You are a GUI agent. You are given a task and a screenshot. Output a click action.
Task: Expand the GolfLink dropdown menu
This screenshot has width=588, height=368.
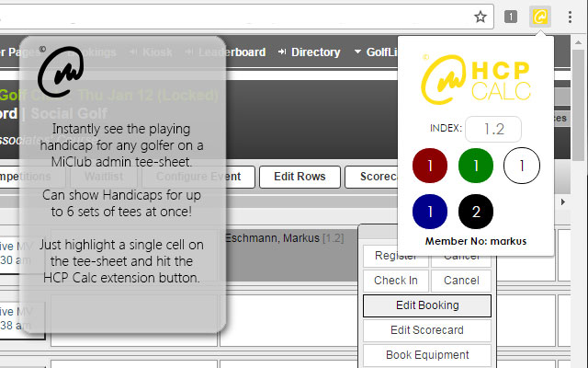376,52
